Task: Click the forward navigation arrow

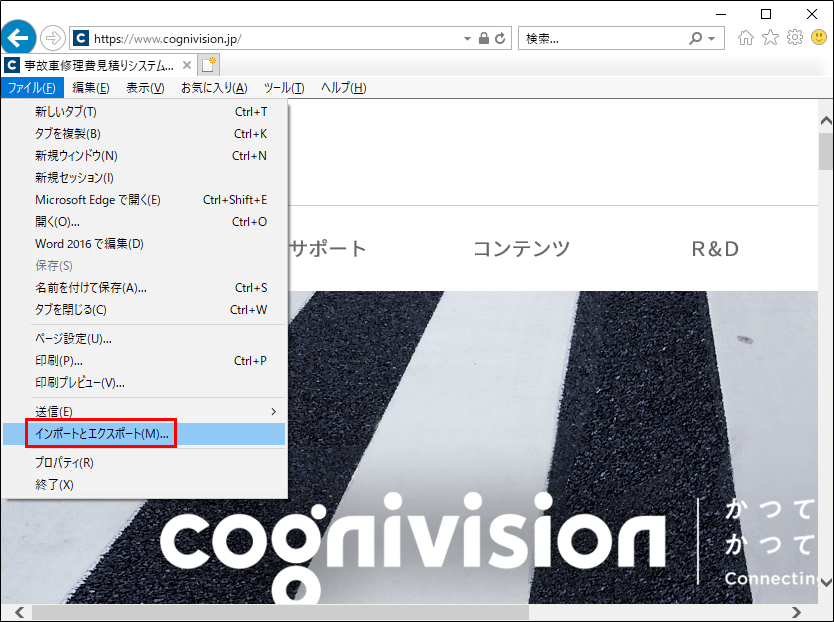Action: click(52, 38)
